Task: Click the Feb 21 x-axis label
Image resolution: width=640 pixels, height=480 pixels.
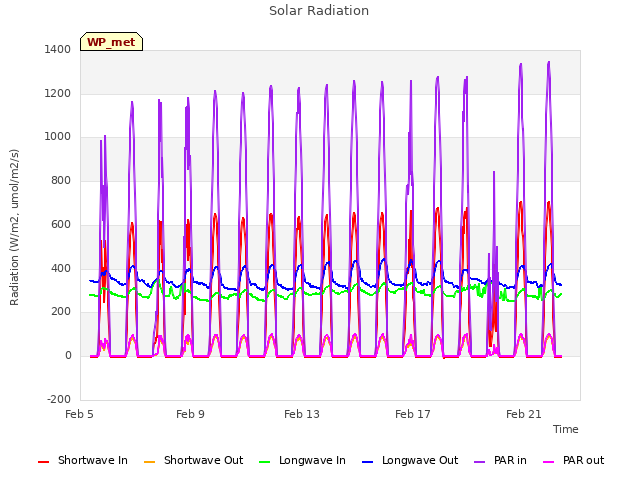Action: click(524, 414)
